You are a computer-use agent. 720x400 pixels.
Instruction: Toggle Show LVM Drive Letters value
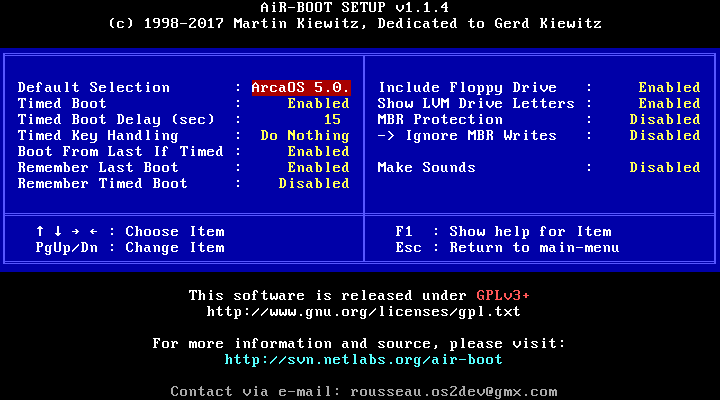point(669,103)
